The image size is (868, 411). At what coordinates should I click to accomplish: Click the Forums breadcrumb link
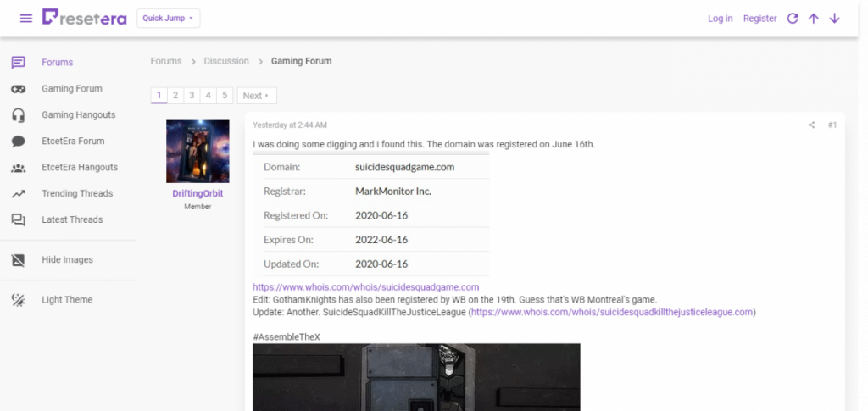click(166, 61)
